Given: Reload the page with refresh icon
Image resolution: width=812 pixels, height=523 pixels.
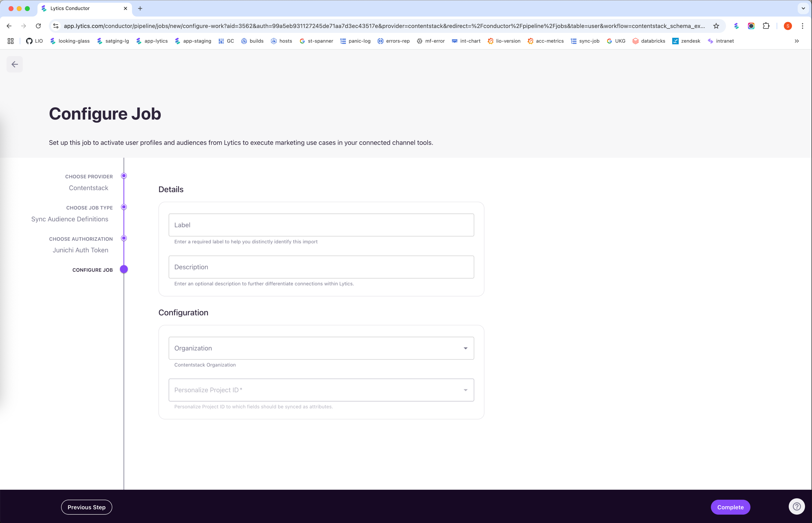Looking at the screenshot, I should coord(38,26).
